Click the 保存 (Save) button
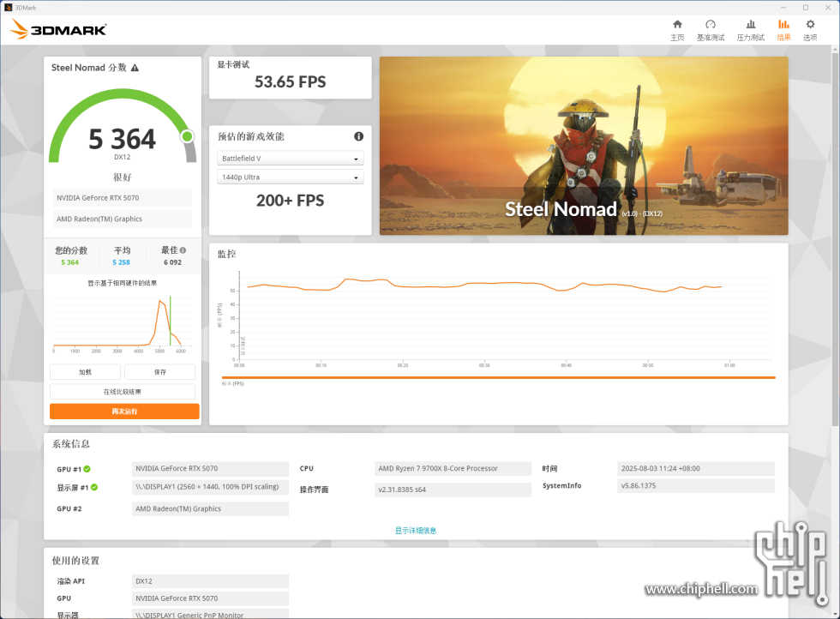The image size is (840, 619). (159, 372)
